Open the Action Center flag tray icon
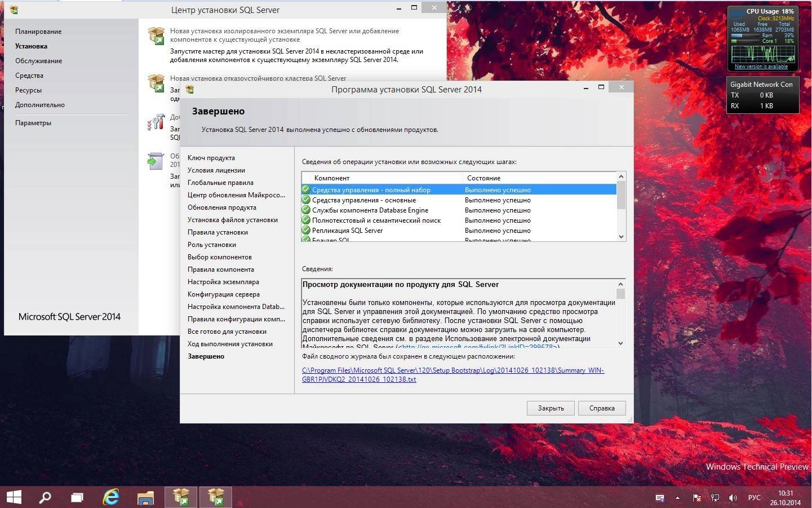The width and height of the screenshot is (812, 508). point(697,498)
